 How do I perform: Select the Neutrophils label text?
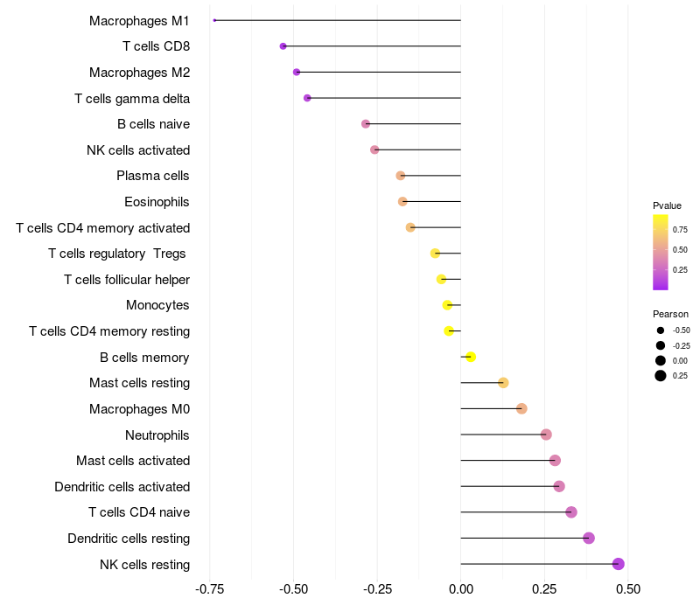157,435
